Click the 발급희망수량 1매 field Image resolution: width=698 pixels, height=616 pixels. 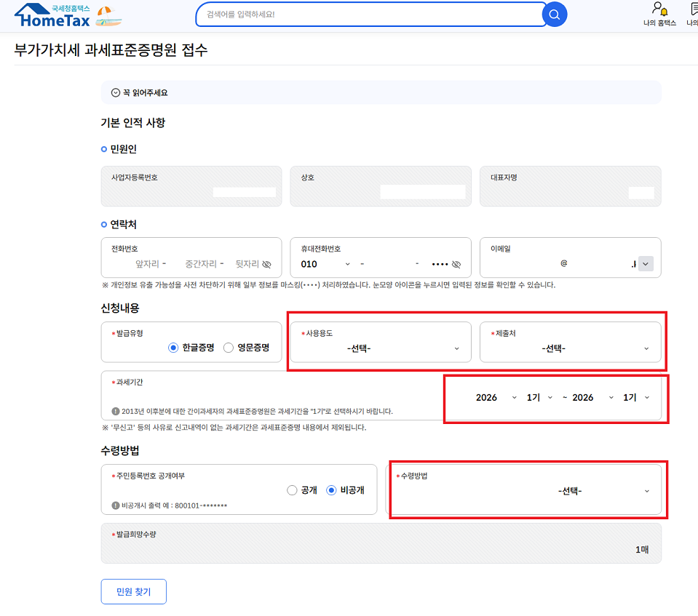[x=381, y=543]
